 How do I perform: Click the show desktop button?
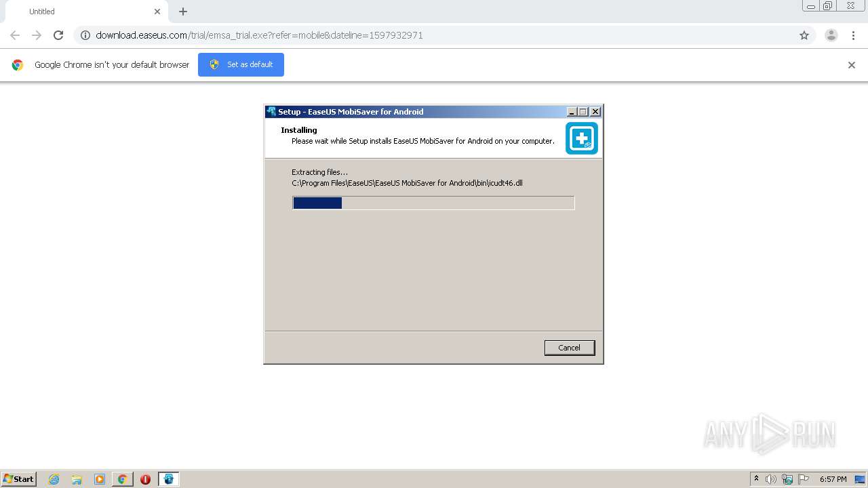click(x=860, y=479)
